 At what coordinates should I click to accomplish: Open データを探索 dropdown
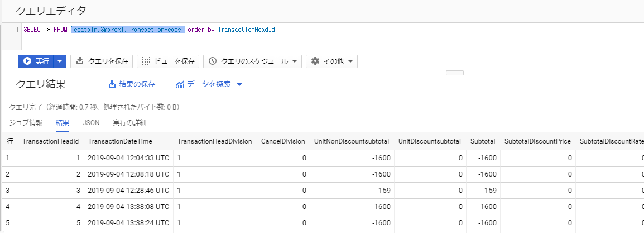click(x=209, y=84)
